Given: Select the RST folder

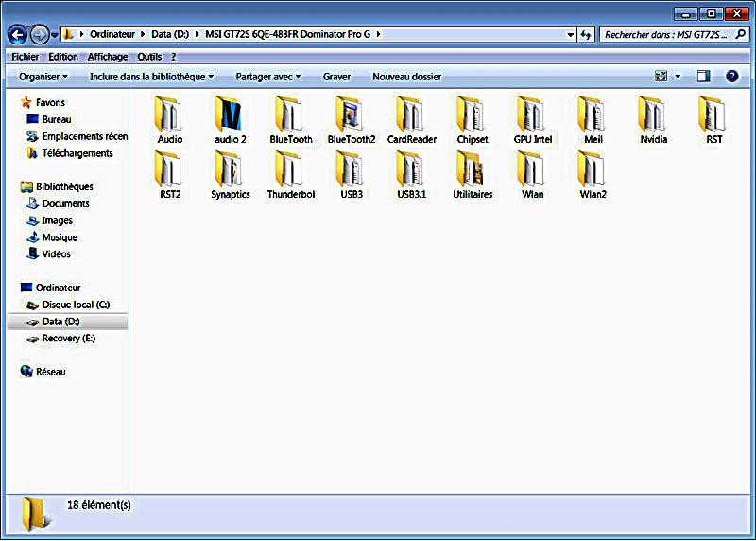Looking at the screenshot, I should pyautogui.click(x=713, y=120).
